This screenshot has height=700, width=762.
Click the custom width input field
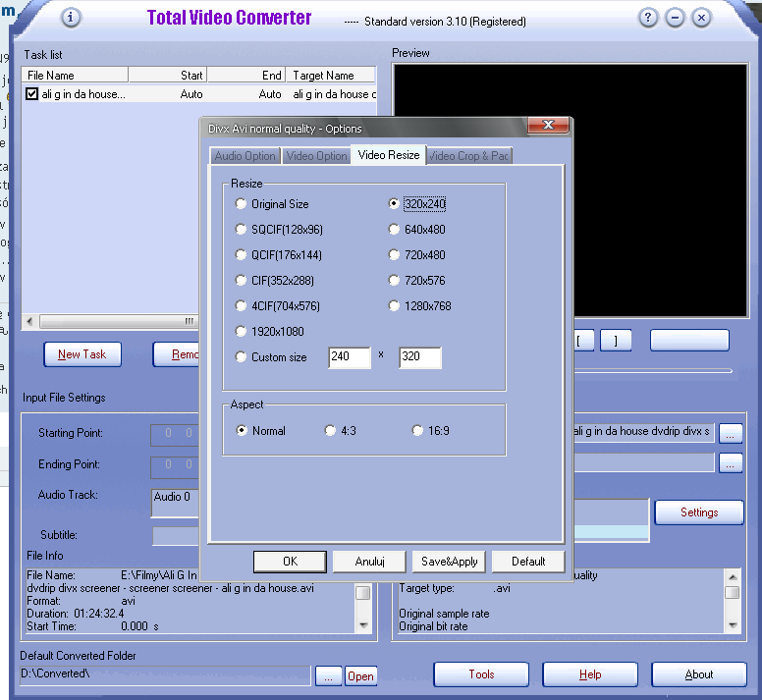(x=349, y=357)
